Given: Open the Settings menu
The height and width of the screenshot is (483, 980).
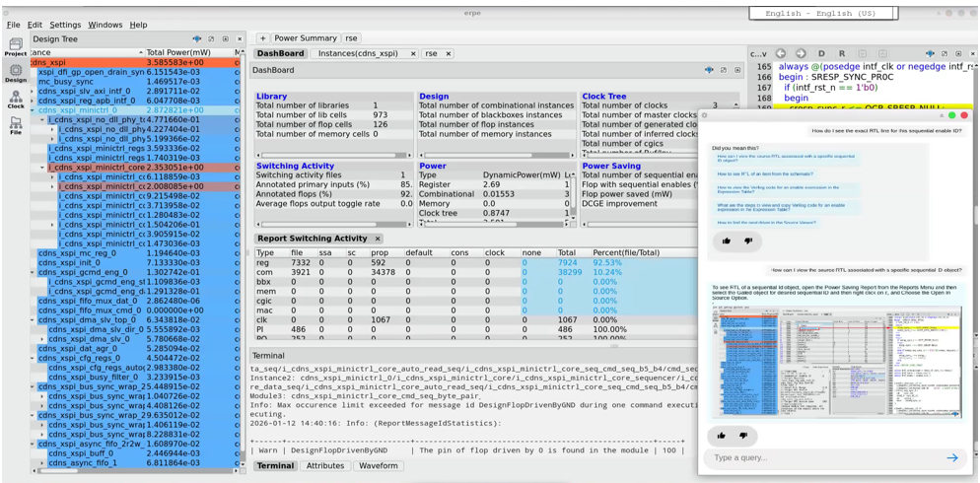Looking at the screenshot, I should click(x=65, y=25).
